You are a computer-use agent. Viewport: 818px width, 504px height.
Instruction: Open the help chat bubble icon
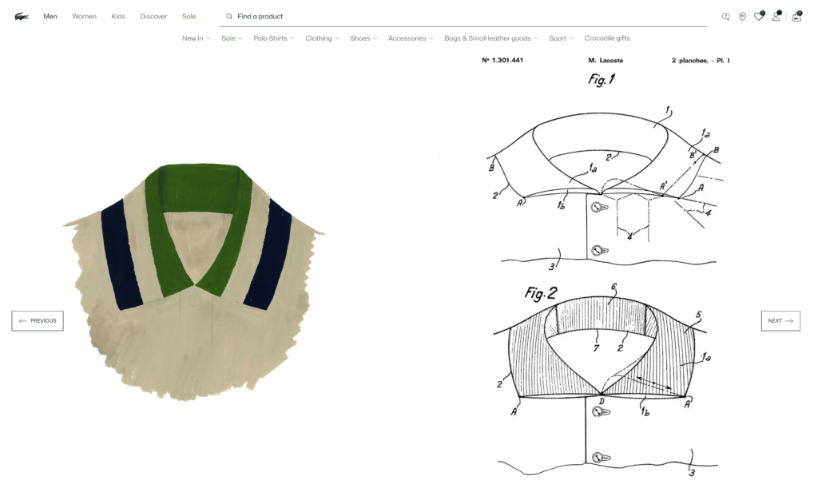coord(725,17)
